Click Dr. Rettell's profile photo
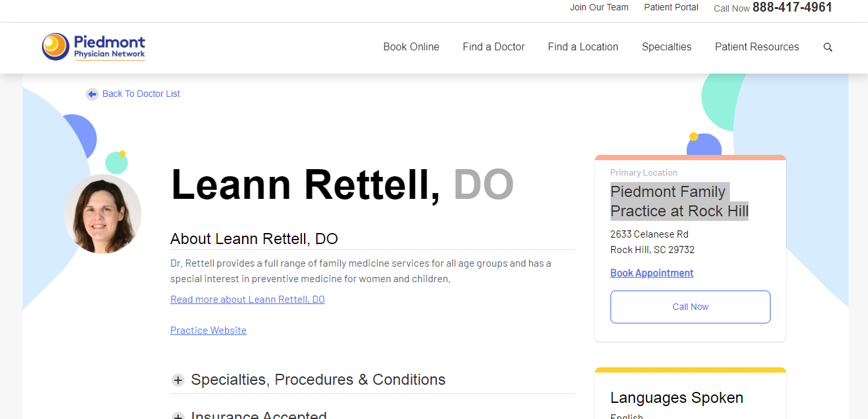The width and height of the screenshot is (868, 419). pos(103,214)
